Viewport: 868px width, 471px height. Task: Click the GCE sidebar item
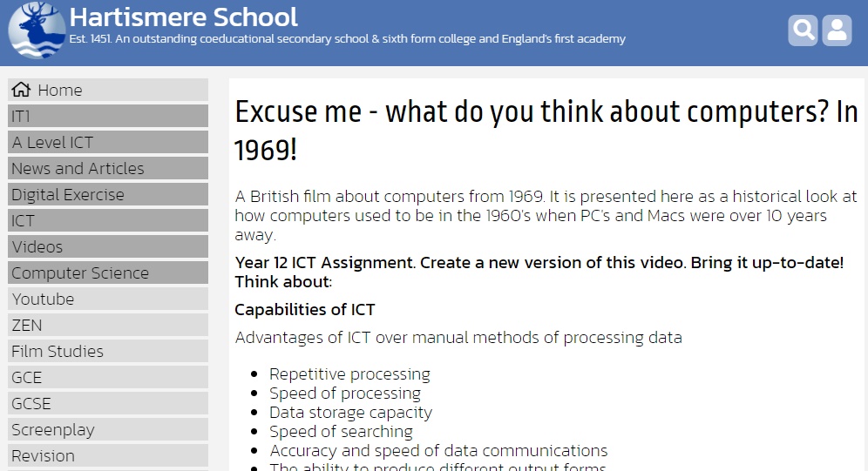pyautogui.click(x=108, y=377)
